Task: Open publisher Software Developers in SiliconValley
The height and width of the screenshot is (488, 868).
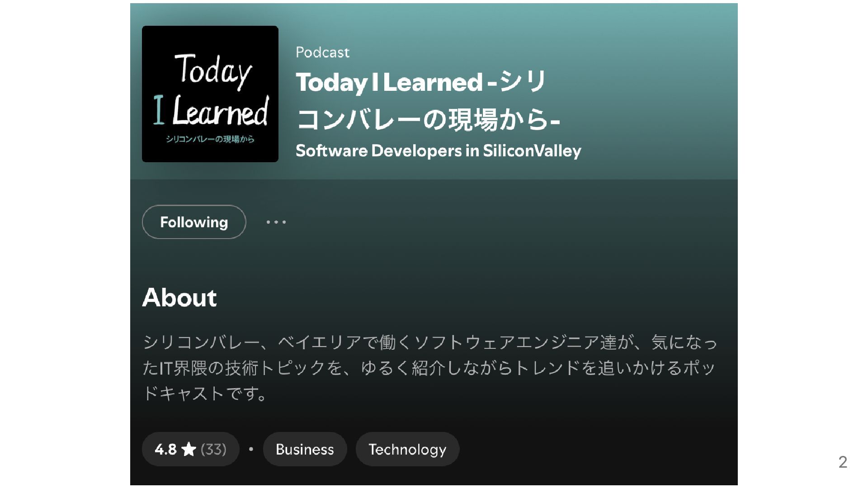Action: [x=438, y=150]
